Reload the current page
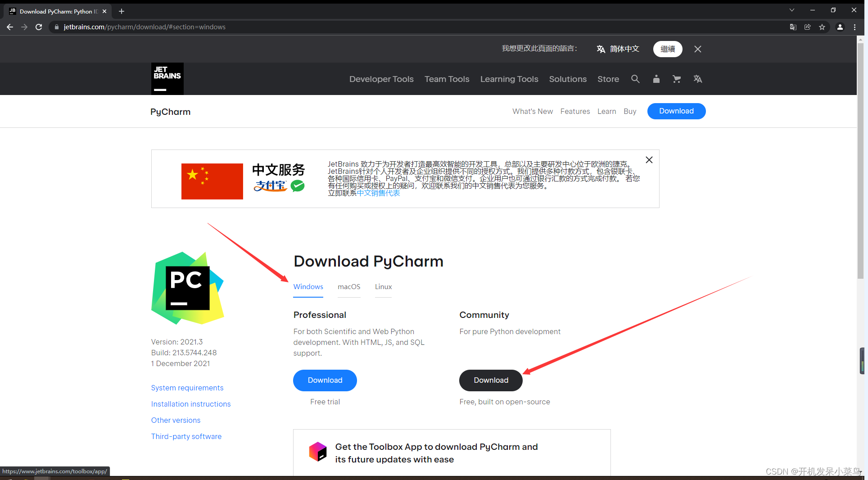This screenshot has height=480, width=868. click(x=39, y=27)
